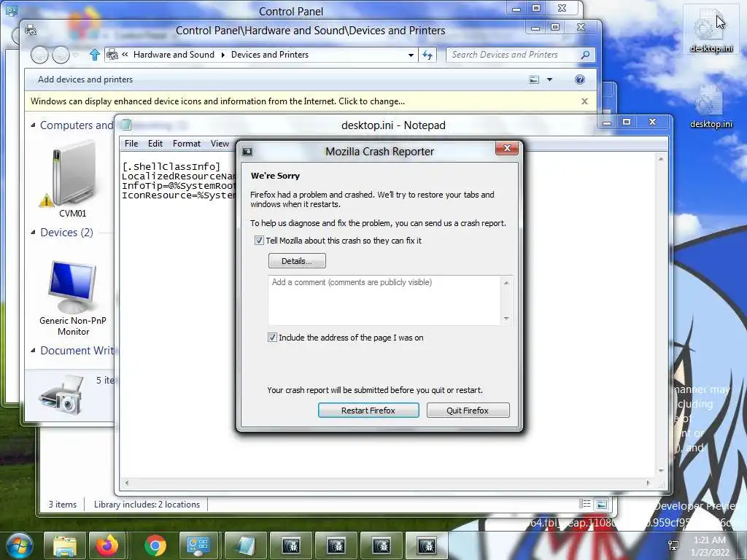
Task: Open Notepad Edit menu
Action: click(x=155, y=144)
